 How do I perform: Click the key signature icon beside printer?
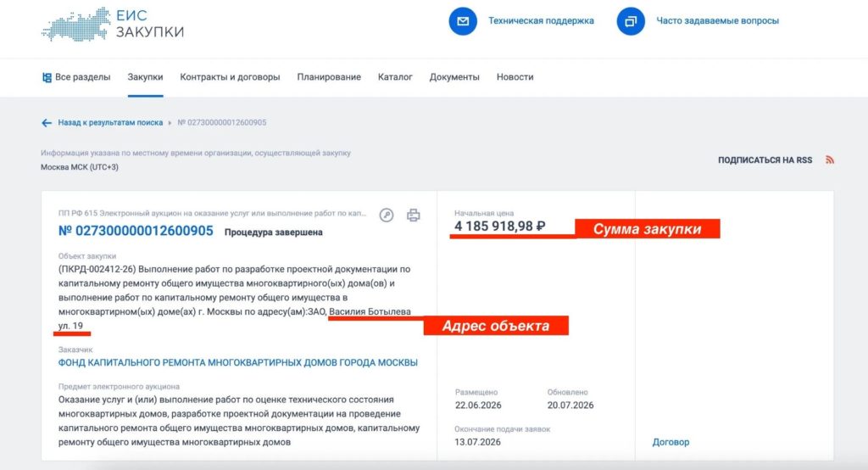click(387, 215)
